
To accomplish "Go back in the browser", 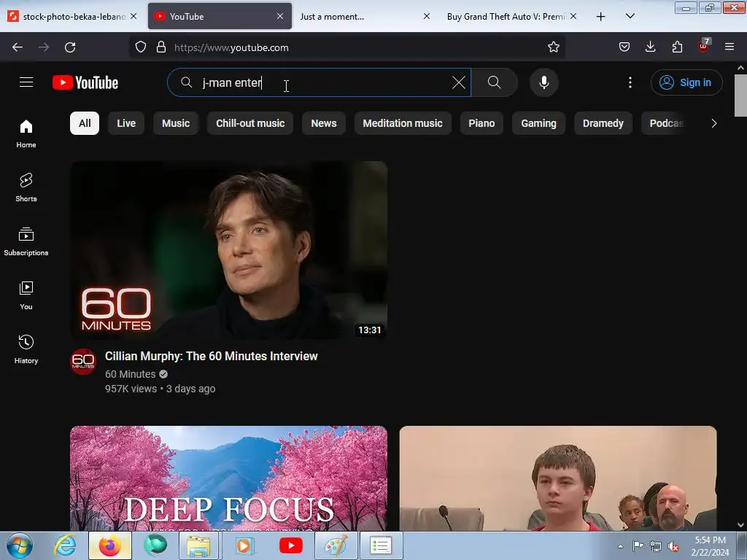I will point(18,47).
